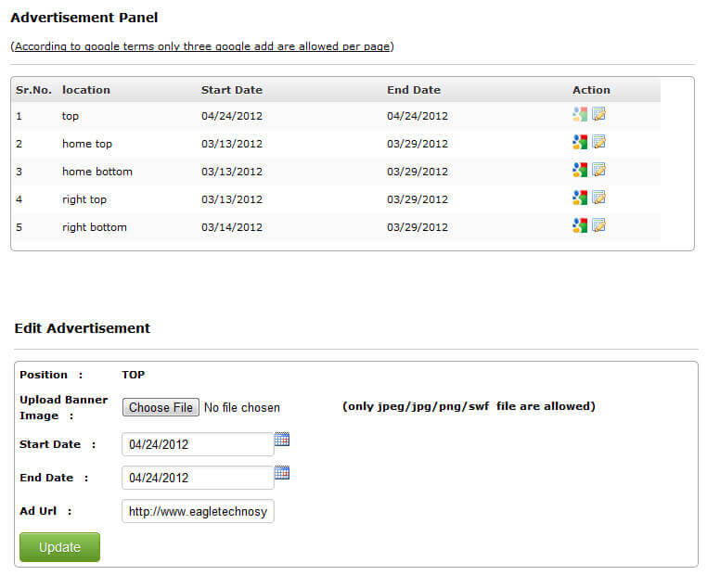Click the 'Edit Advertisement' heading
Screen dimensions: 720x588
pyautogui.click(x=83, y=328)
